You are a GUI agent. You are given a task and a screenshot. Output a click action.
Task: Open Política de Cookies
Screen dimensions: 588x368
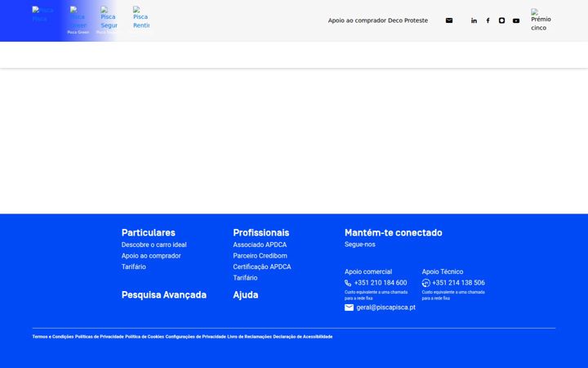pos(145,337)
